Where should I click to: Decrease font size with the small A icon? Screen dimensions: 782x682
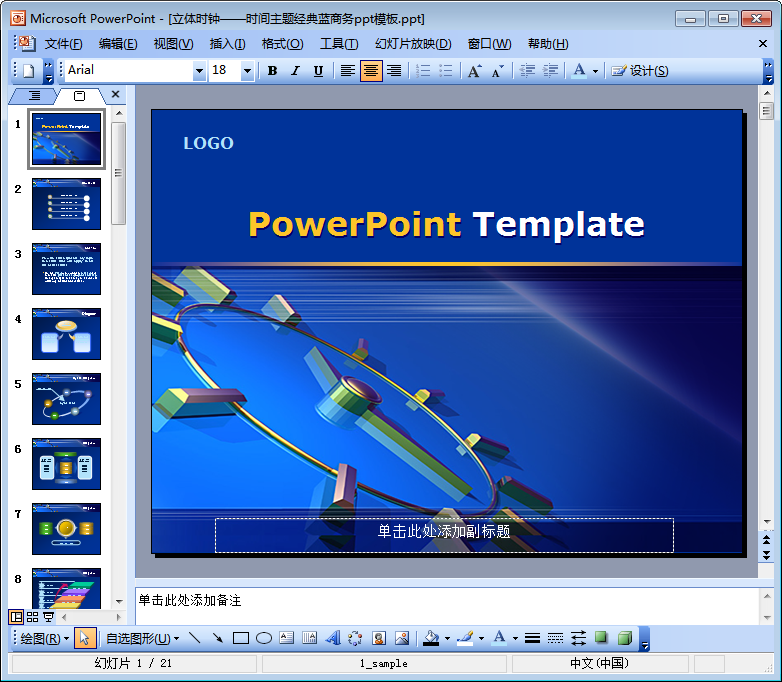coord(497,71)
